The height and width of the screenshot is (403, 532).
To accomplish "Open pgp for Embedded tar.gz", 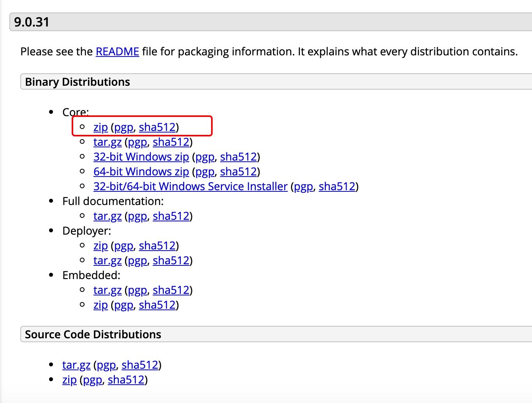I will click(137, 290).
